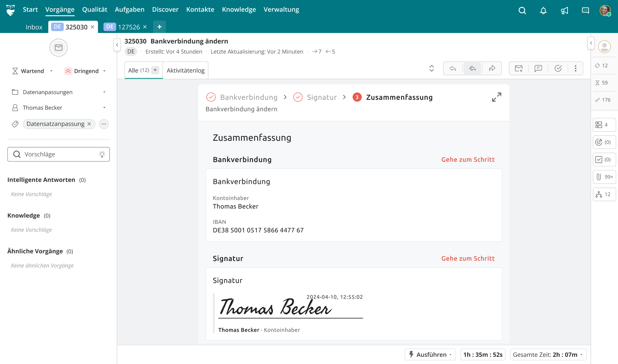Go to the Bankverbindung wizard step
This screenshot has width=618, height=364.
(x=242, y=97)
